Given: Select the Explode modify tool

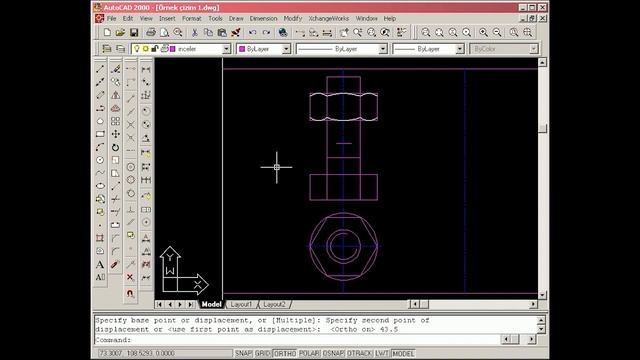Looking at the screenshot, I should point(116,264).
